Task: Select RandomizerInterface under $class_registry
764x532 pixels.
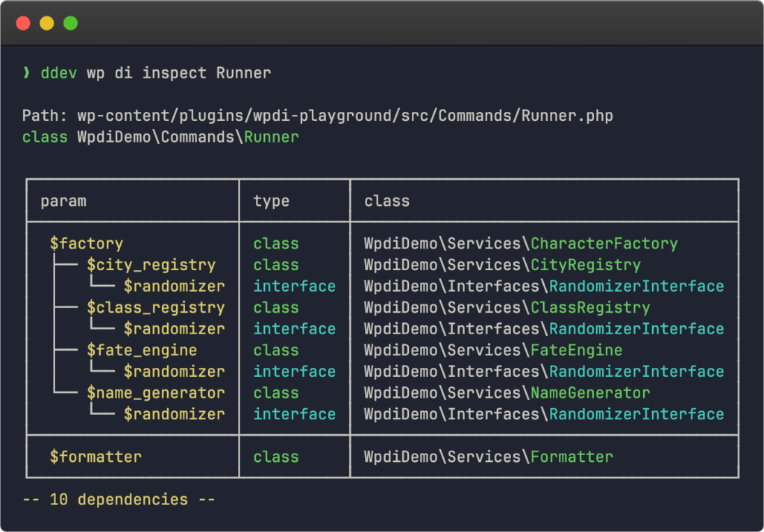Action: click(636, 328)
